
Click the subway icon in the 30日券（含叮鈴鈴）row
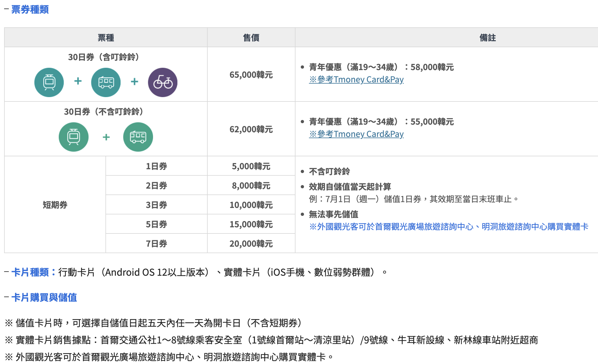click(49, 82)
